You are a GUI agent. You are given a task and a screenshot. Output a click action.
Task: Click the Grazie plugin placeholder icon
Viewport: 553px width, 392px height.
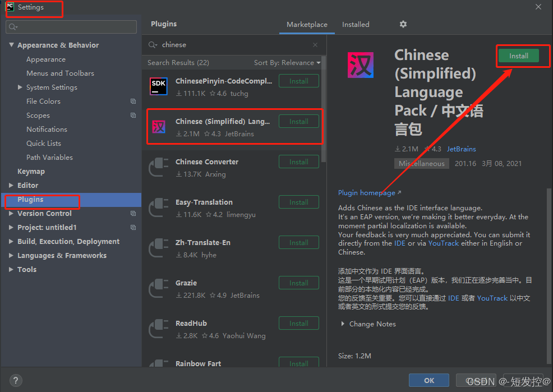coord(159,288)
